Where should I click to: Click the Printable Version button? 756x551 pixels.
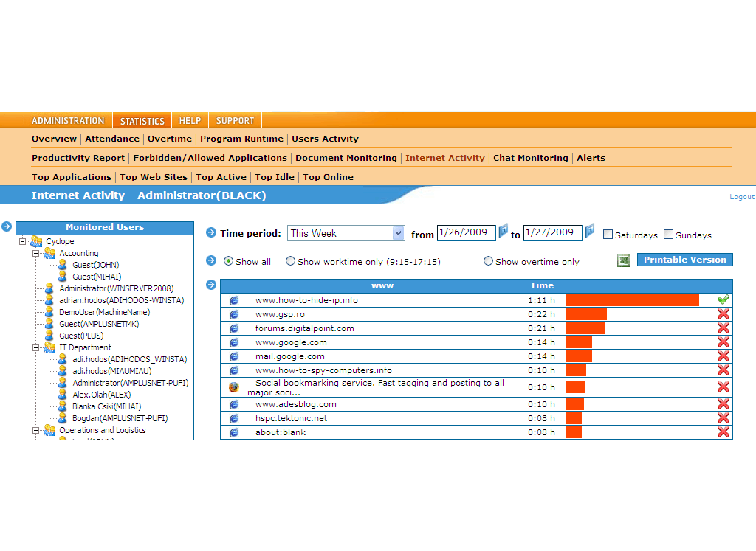pyautogui.click(x=685, y=260)
